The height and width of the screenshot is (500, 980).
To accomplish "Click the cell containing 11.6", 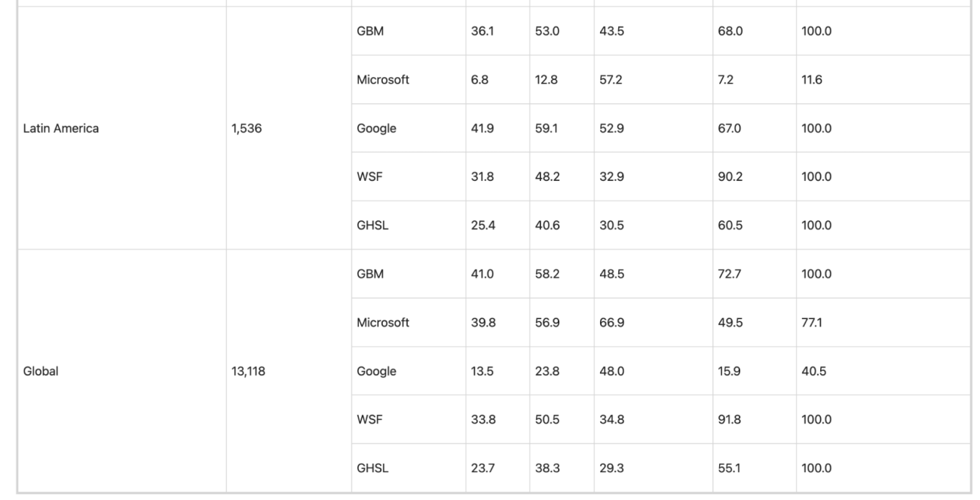I will (812, 80).
